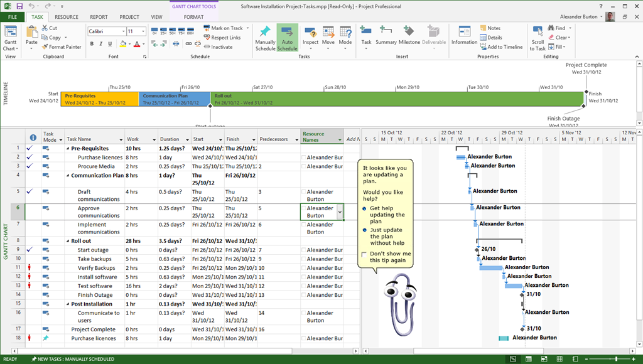Insert a Milestone
Screen dimensions: 643x364
coord(409,35)
